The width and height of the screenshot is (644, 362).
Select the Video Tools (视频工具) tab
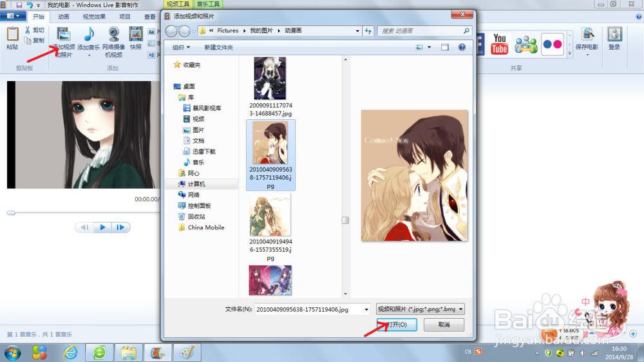[x=178, y=4]
